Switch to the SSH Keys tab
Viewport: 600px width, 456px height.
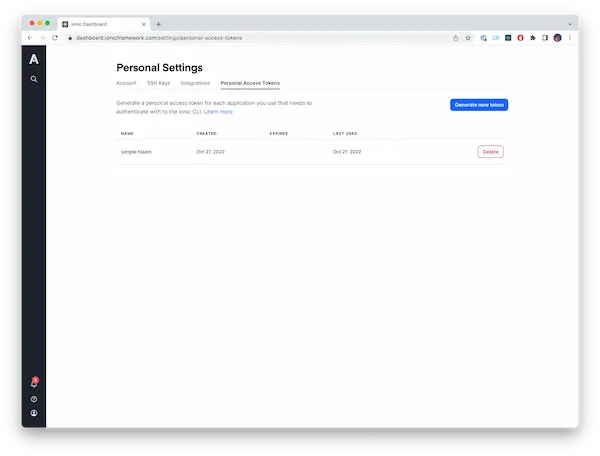coord(158,83)
